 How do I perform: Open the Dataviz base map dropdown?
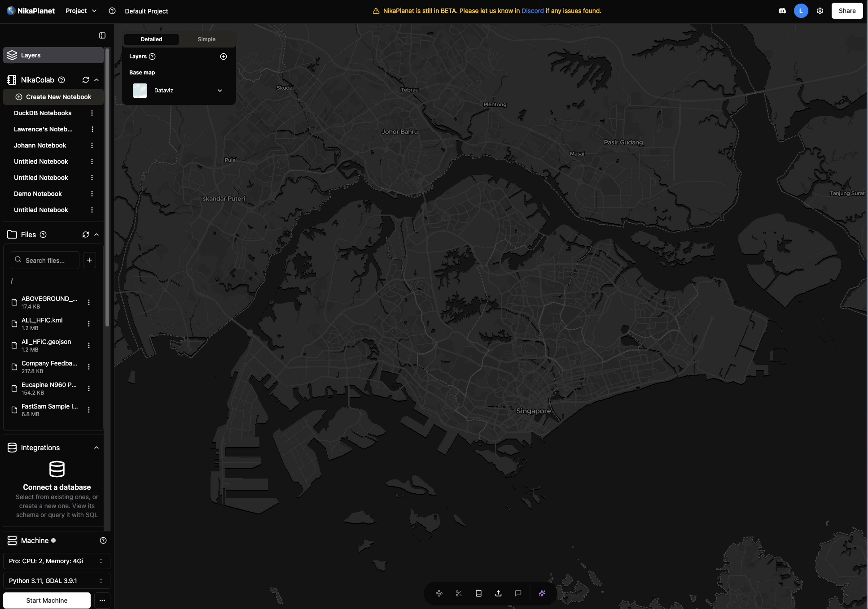pos(220,91)
